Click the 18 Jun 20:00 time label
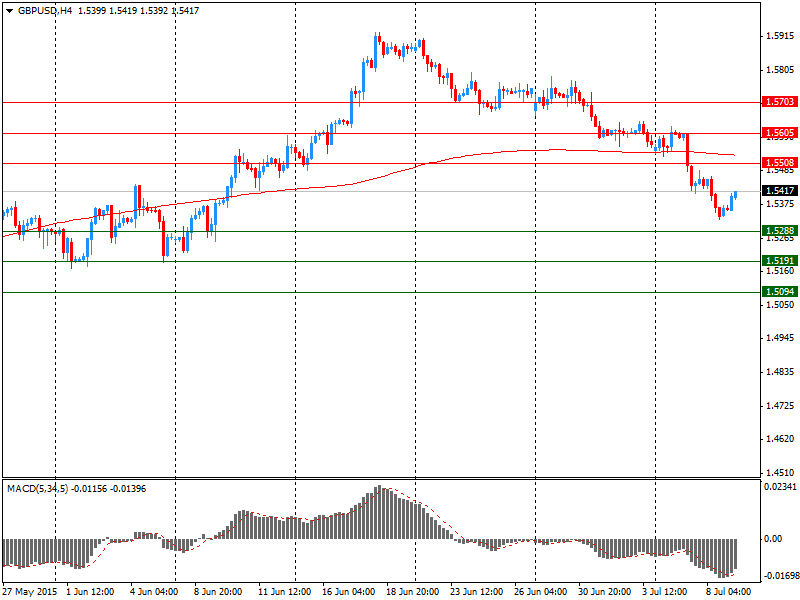Image resolution: width=800 pixels, height=600 pixels. [412, 592]
